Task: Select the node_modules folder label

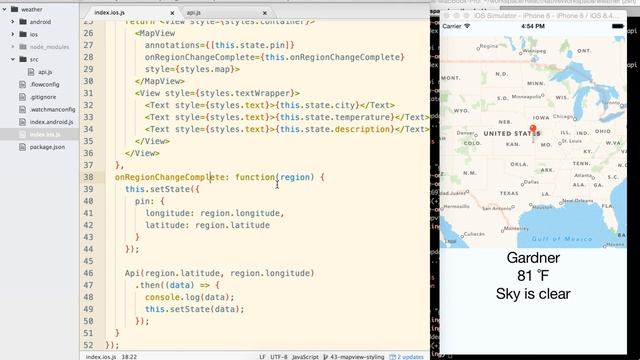Action: point(49,47)
